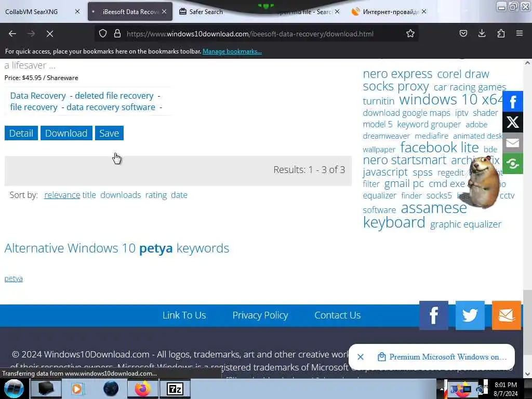The image size is (532, 399).
Task: Open the Data Recovery tag link
Action: click(x=38, y=96)
